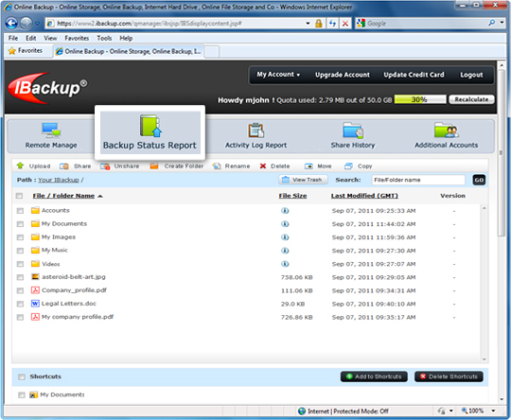Click the Logout link
This screenshot has width=511, height=420.
click(471, 75)
